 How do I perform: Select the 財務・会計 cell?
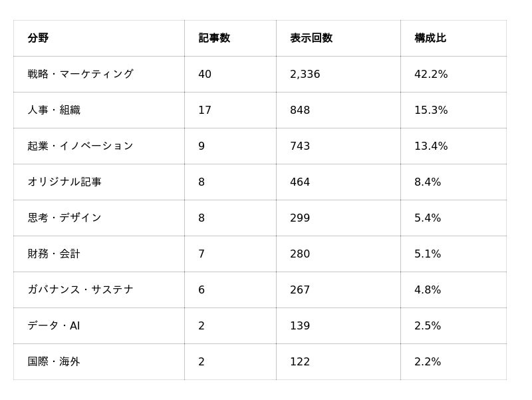98,254
